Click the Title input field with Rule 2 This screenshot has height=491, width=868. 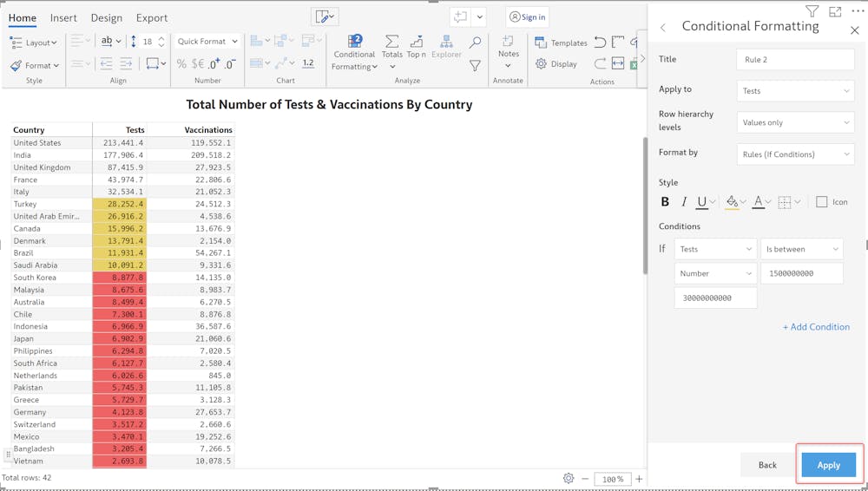795,60
